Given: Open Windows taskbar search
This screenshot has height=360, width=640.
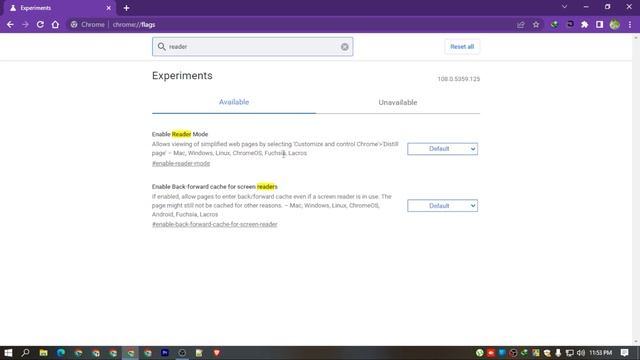Looking at the screenshot, I should coord(25,353).
